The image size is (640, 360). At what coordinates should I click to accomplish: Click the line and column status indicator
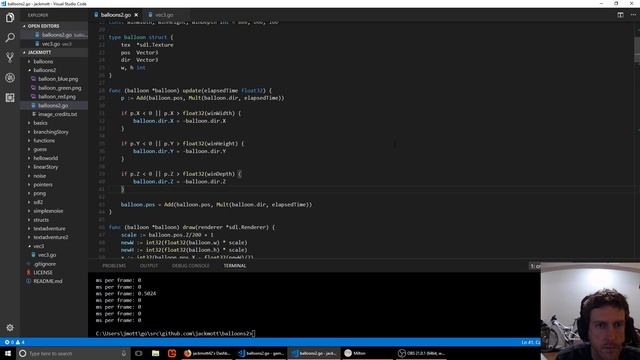point(531,342)
